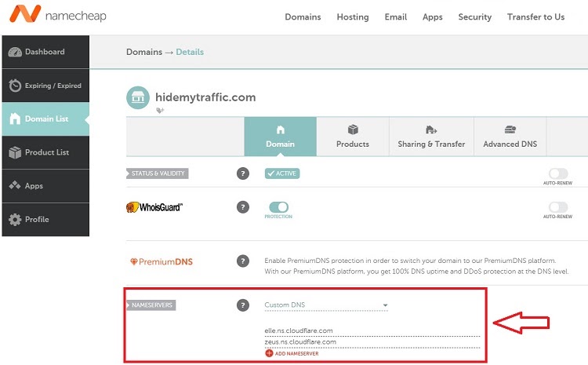Toggle domain Auto-Renew in Status row

click(558, 173)
